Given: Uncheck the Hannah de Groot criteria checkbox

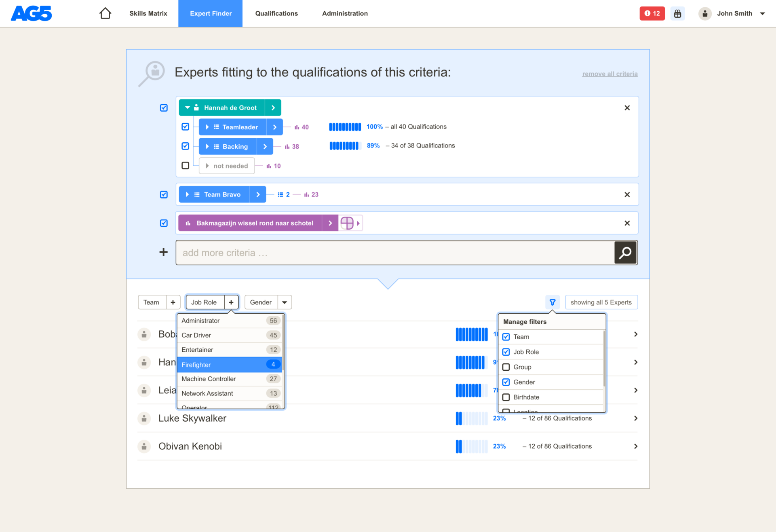Looking at the screenshot, I should [164, 108].
